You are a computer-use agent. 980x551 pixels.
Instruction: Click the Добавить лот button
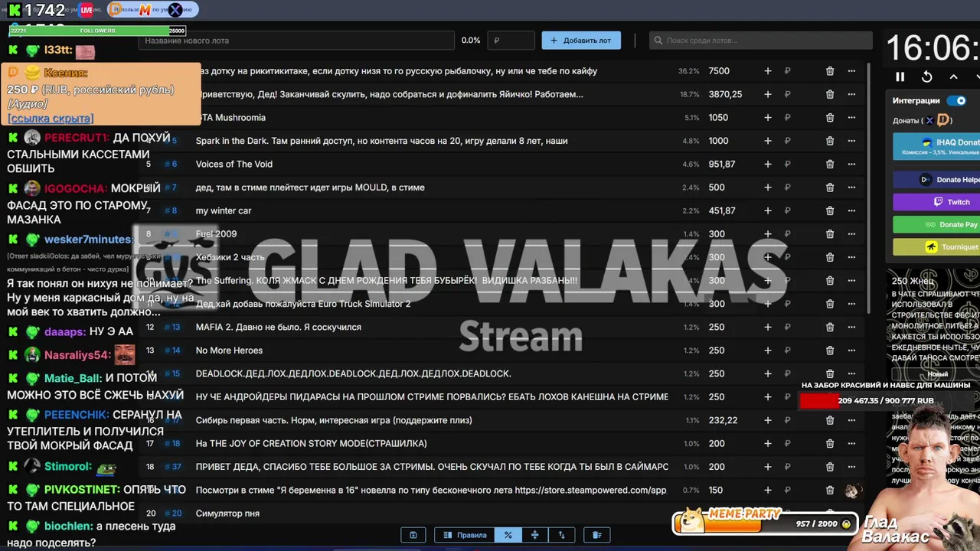[581, 41]
